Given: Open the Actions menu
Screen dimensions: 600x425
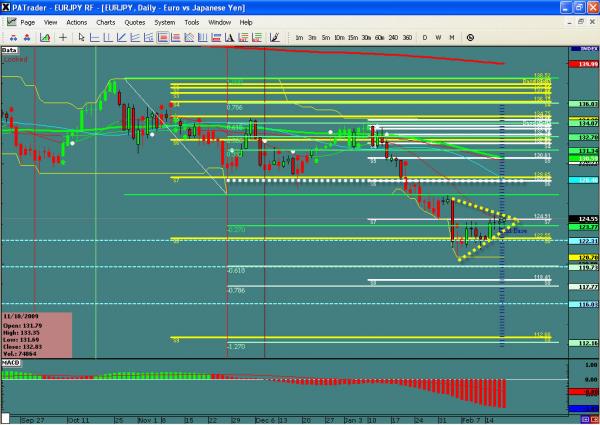Looking at the screenshot, I should click(x=77, y=21).
